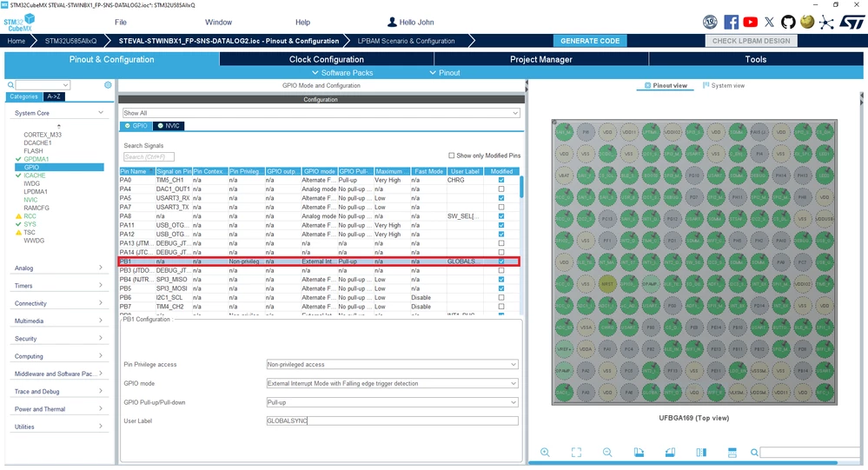The image size is (868, 470).
Task: Open the YouTube icon link
Action: tap(750, 22)
